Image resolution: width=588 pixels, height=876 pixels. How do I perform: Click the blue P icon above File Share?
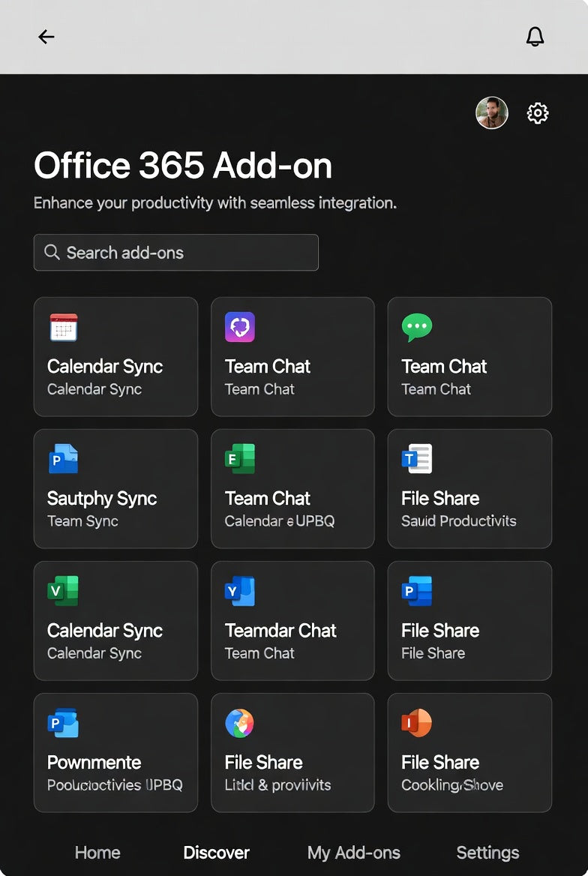click(417, 591)
